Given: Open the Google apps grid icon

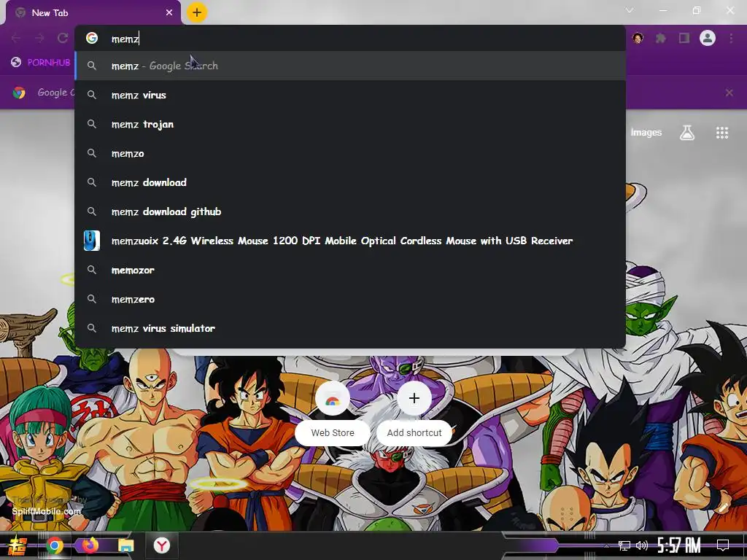Looking at the screenshot, I should 722,133.
